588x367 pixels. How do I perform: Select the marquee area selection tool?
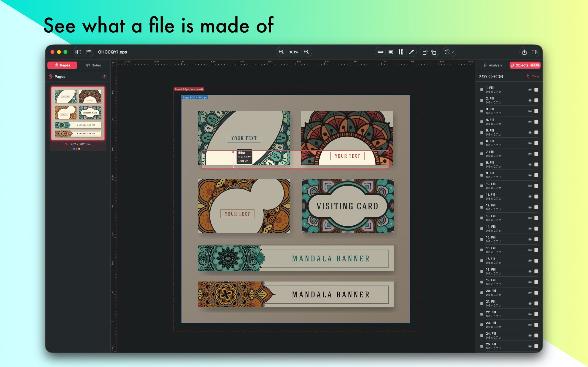[x=391, y=52]
